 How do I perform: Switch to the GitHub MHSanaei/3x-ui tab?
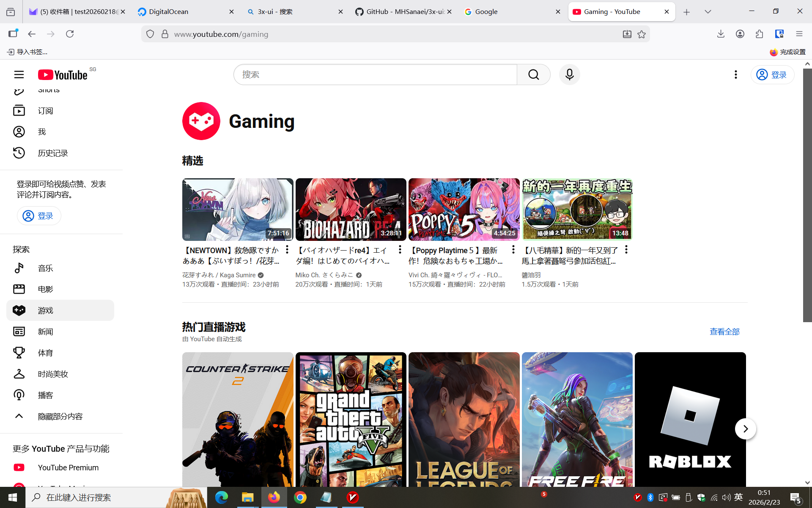[404, 12]
